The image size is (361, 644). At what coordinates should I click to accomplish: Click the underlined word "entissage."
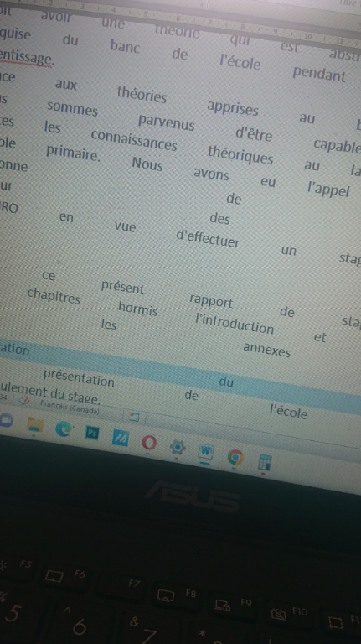26,58
